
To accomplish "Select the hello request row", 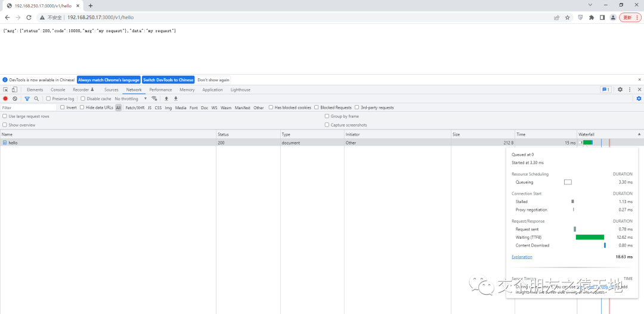I will tap(287, 143).
